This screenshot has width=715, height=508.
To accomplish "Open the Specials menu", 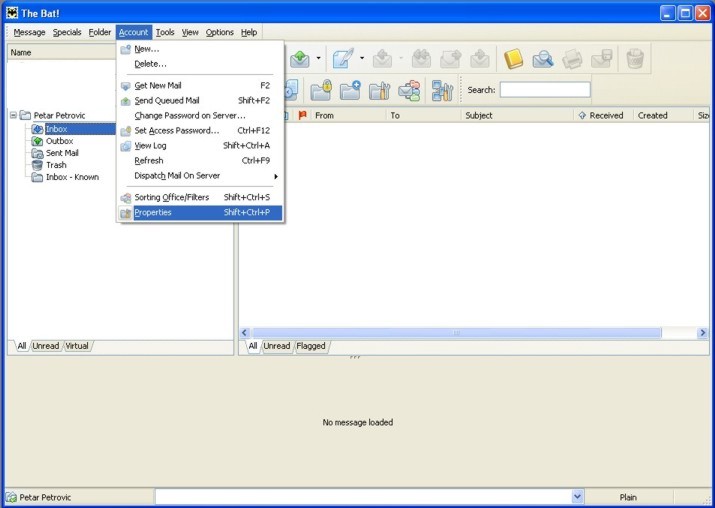I will tap(67, 32).
